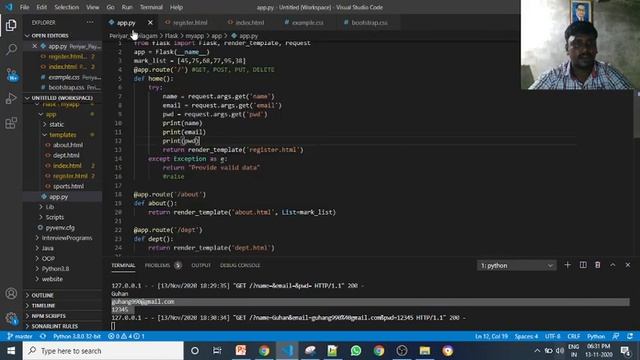
Task: Open the feedback icon in status bar
Action: (616, 336)
